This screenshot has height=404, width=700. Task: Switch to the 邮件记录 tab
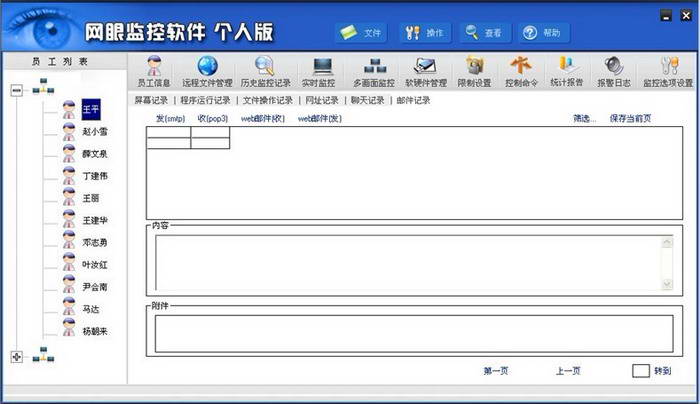pyautogui.click(x=413, y=100)
